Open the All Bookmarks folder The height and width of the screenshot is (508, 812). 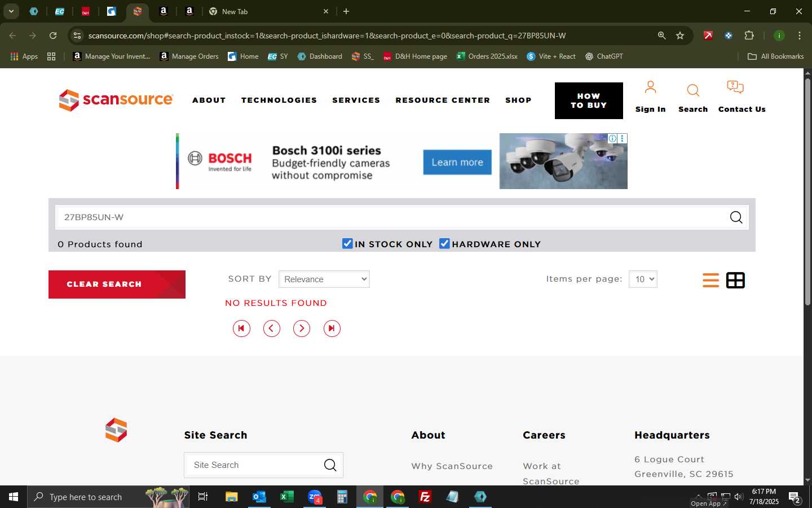point(775,56)
